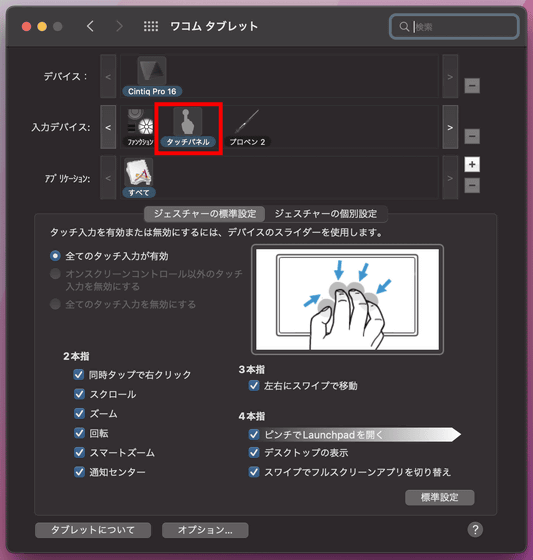This screenshot has height=560, width=533.
Task: Toggle 左右にスワイプで移動 checkbox
Action: 254,385
